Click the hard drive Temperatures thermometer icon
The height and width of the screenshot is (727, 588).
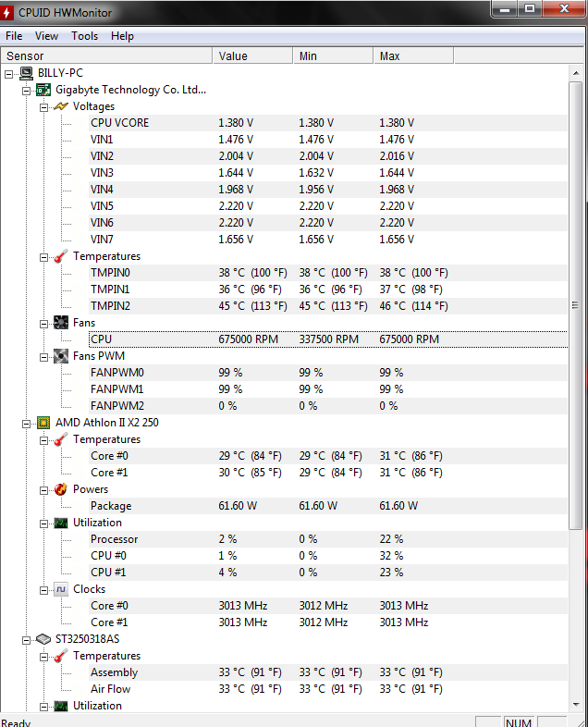click(61, 656)
